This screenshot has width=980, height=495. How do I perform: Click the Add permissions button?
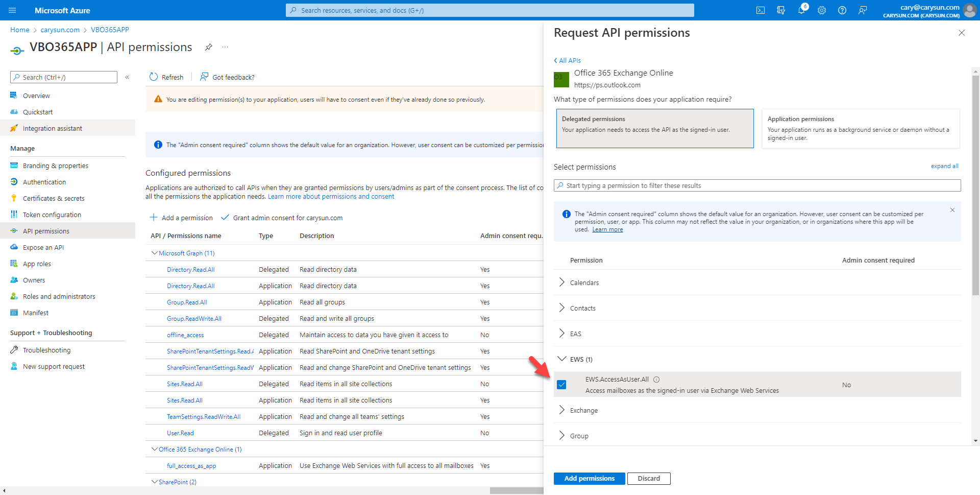[589, 479]
